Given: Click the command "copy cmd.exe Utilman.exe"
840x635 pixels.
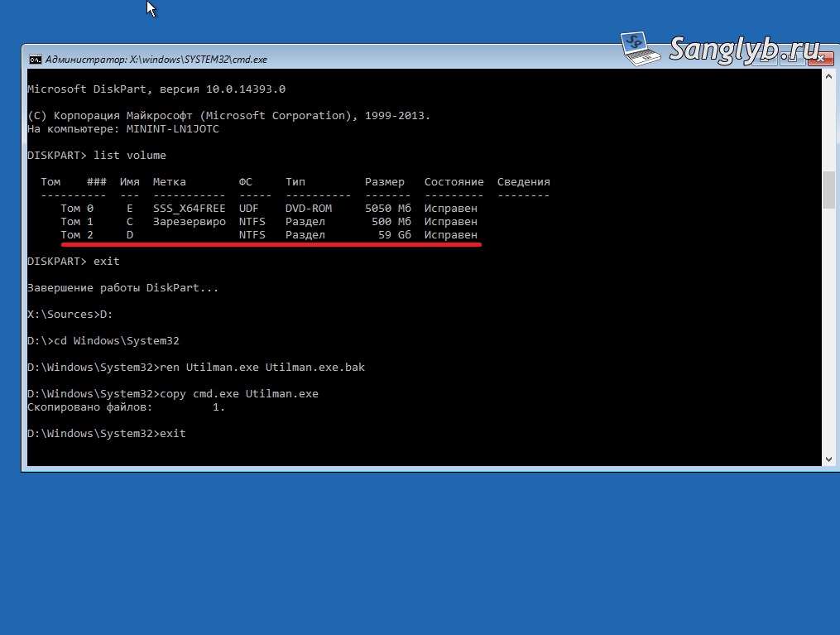Looking at the screenshot, I should coord(239,394).
